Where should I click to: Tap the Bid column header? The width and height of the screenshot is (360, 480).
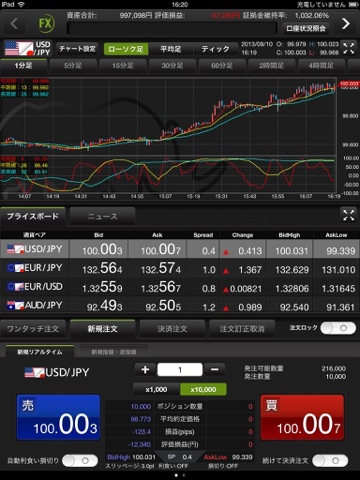pyautogui.click(x=99, y=235)
